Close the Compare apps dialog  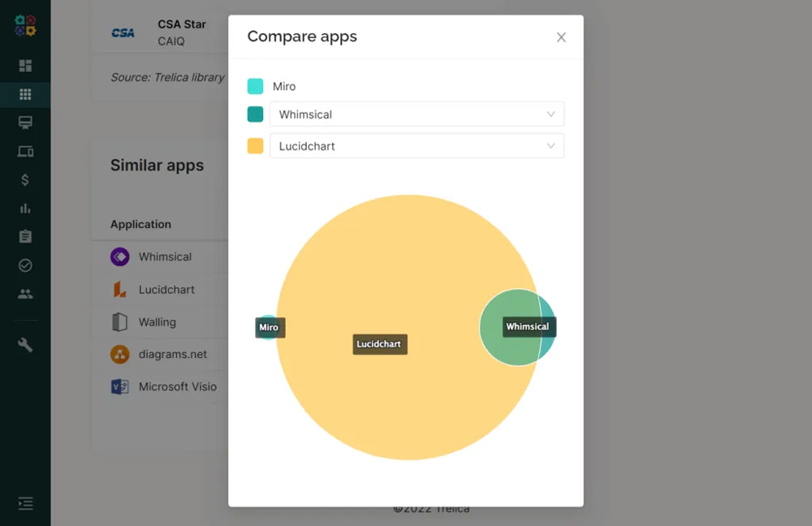coord(561,37)
